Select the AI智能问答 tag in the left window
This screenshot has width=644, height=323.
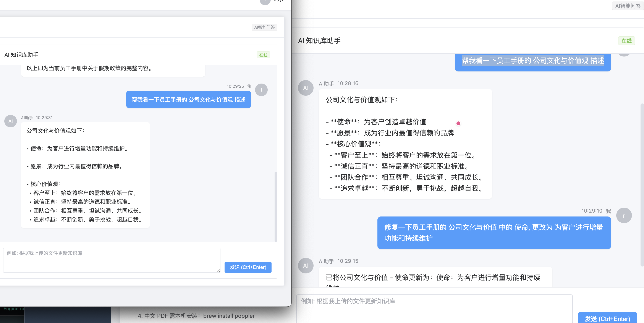pos(264,27)
